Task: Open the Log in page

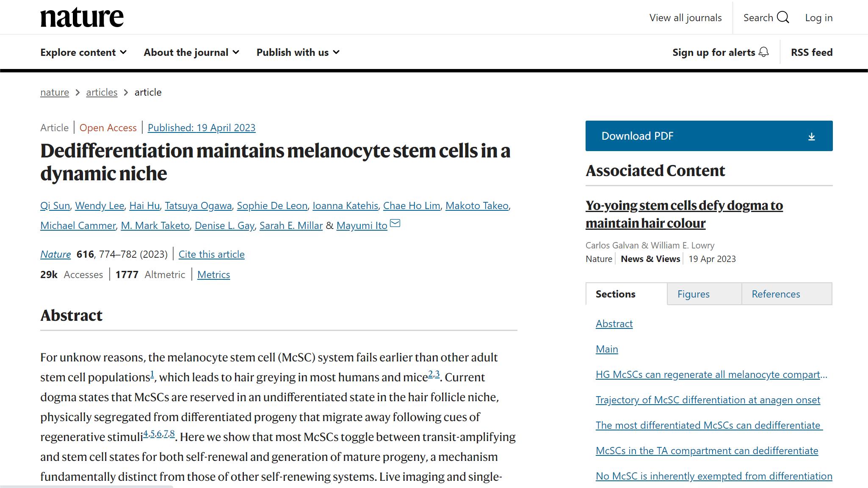Action: (x=818, y=18)
